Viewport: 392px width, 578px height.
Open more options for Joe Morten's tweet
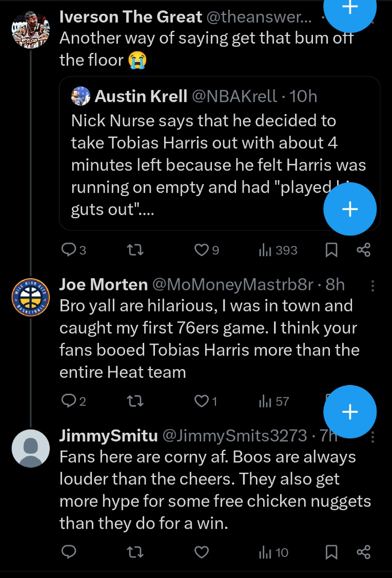pos(373,285)
